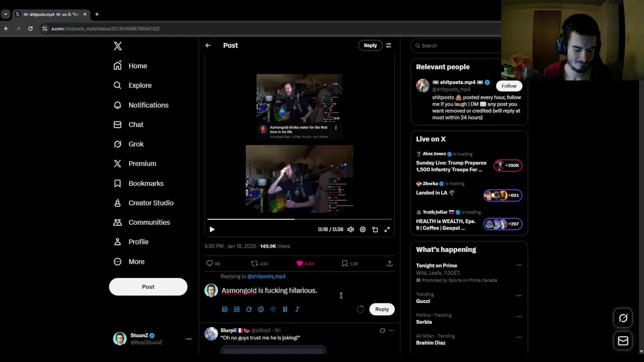Open Explore page

click(x=132, y=85)
